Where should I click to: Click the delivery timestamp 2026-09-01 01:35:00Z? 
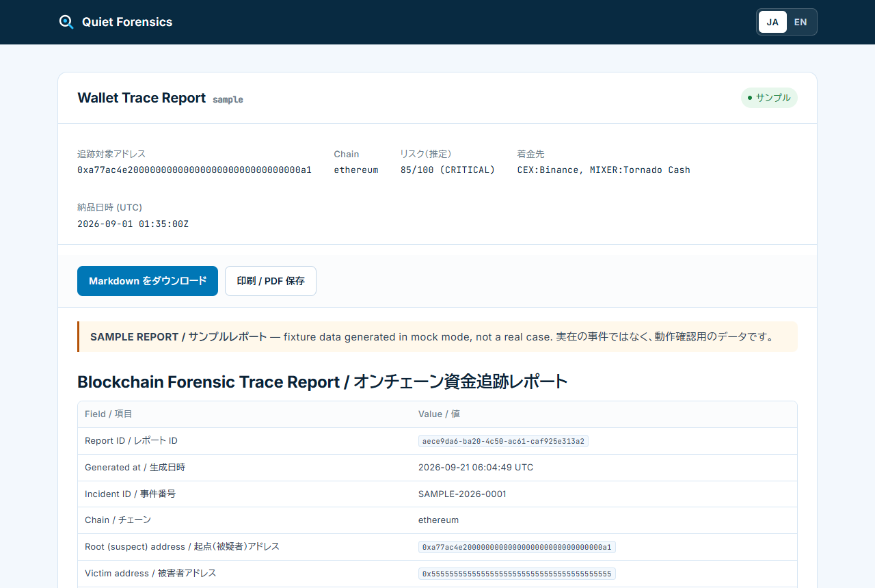point(133,224)
